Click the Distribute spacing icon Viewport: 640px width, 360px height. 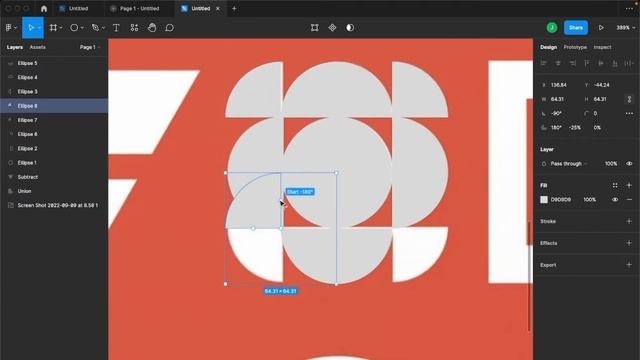coord(629,63)
